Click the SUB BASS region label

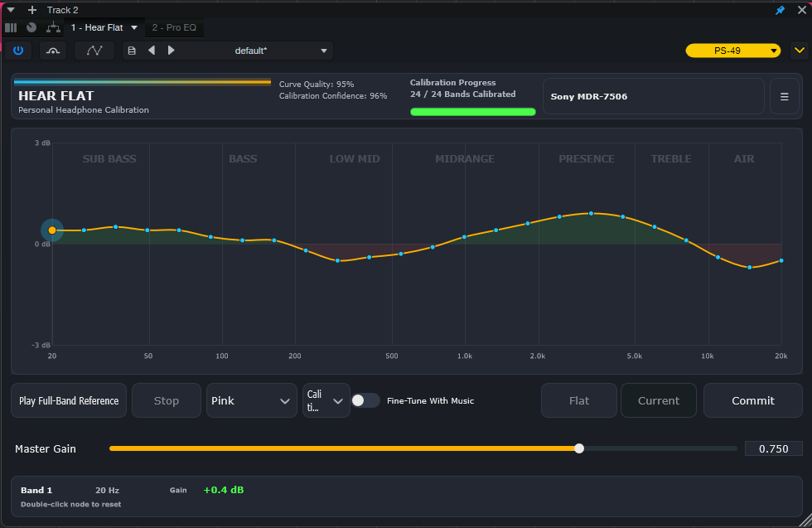(109, 159)
